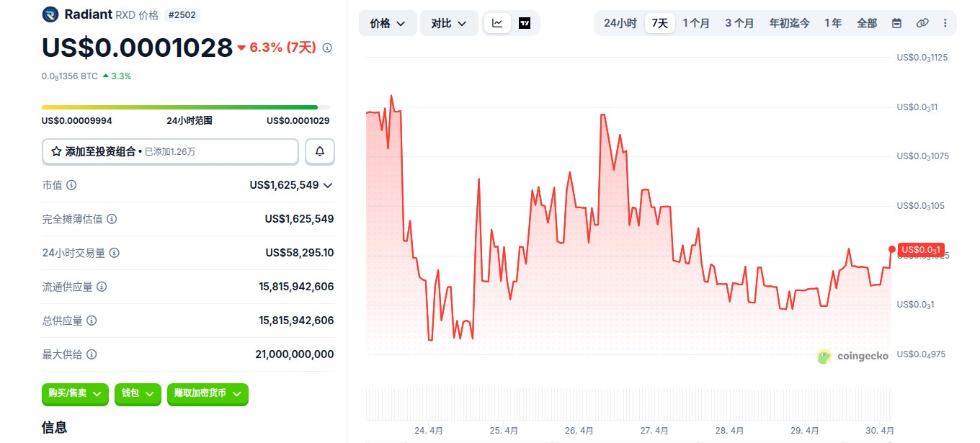Open the 购买/出卖 dropdown button
Viewport: 980px width, 443px height.
pos(76,393)
